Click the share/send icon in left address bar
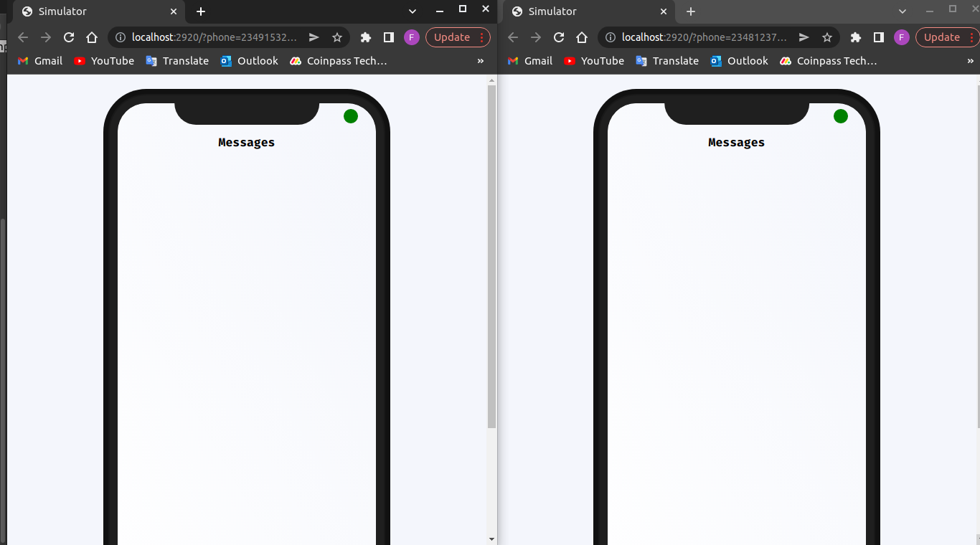Image resolution: width=980 pixels, height=545 pixels. 314,37
